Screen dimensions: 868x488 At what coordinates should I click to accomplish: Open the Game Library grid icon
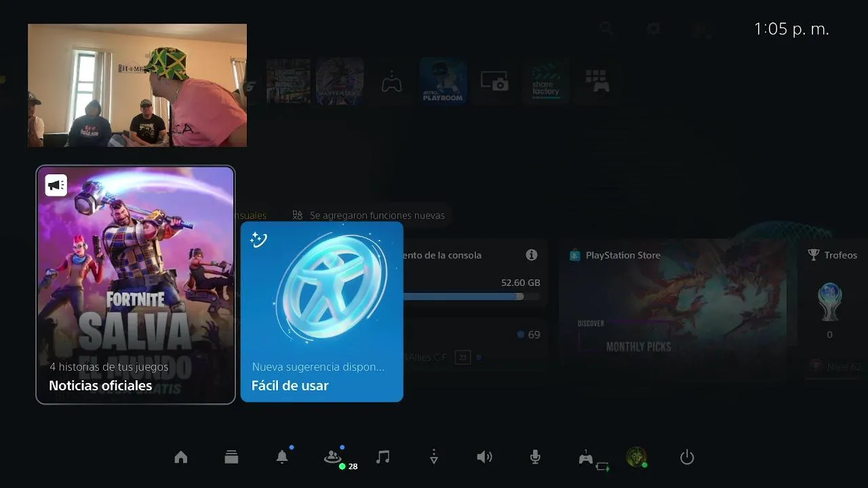point(597,81)
